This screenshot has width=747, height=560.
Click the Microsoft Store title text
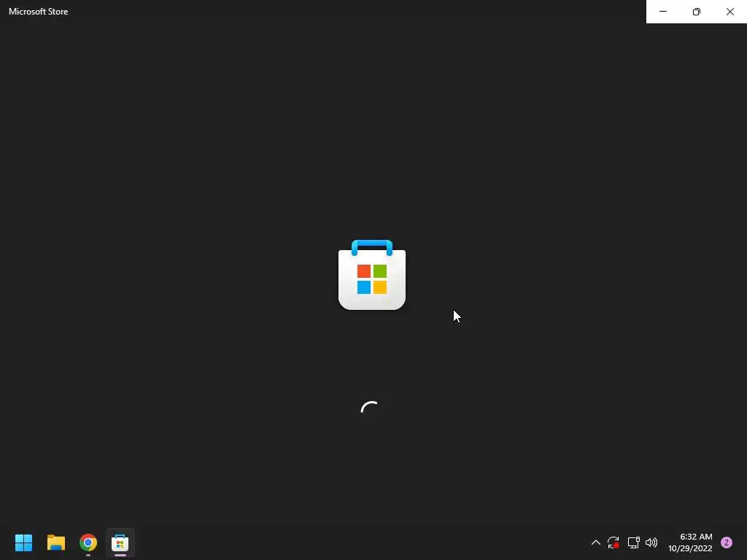pyautogui.click(x=39, y=12)
